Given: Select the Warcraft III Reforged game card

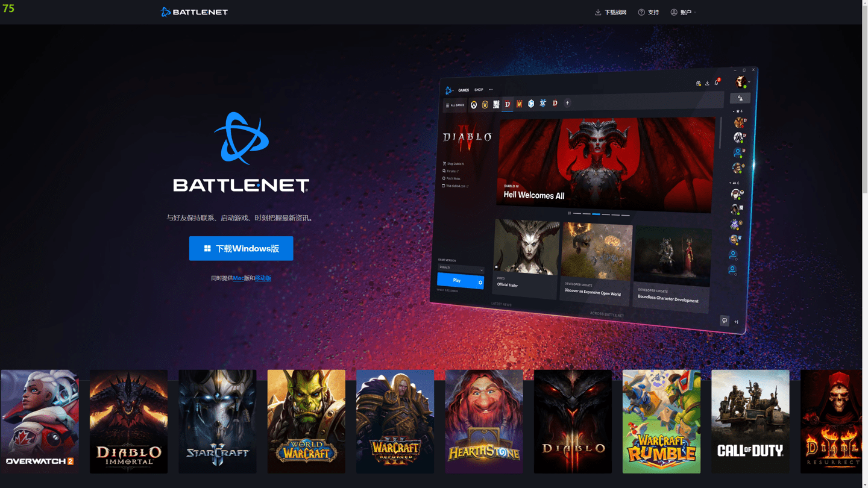Looking at the screenshot, I should 395,421.
